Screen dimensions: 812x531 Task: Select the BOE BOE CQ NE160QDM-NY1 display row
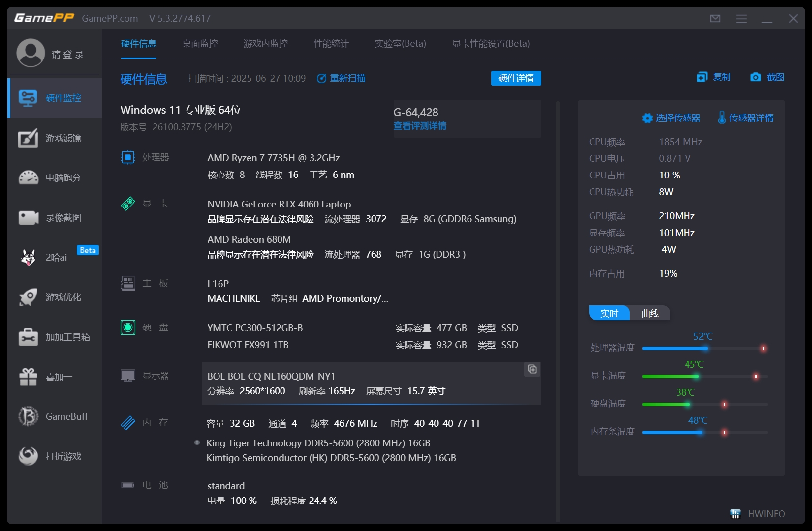[372, 383]
